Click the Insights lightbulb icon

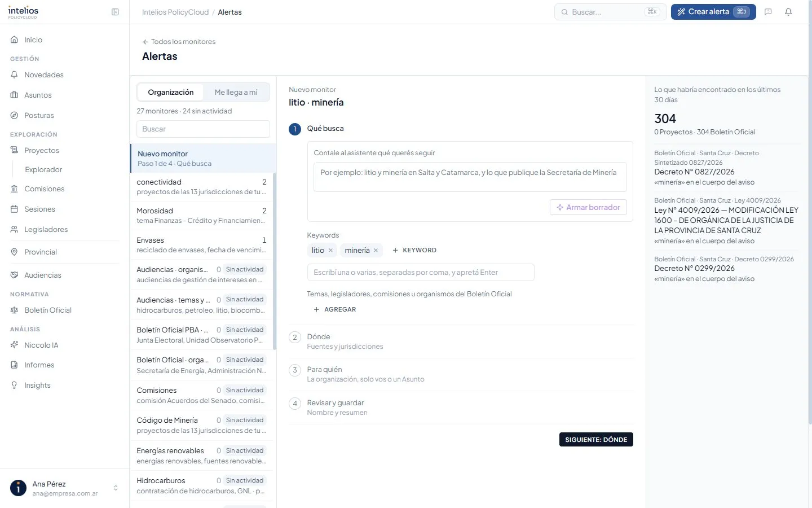tap(15, 386)
